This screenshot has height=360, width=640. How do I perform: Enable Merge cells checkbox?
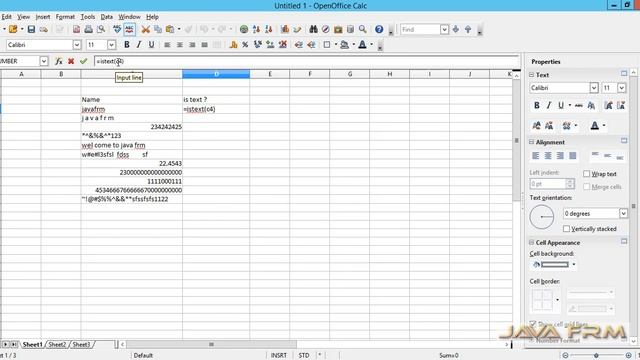(587, 187)
